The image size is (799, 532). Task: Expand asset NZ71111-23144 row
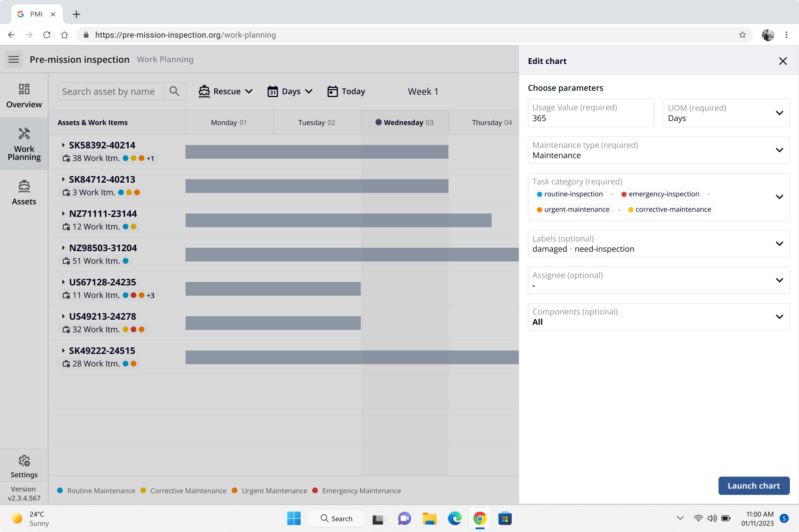tap(63, 213)
